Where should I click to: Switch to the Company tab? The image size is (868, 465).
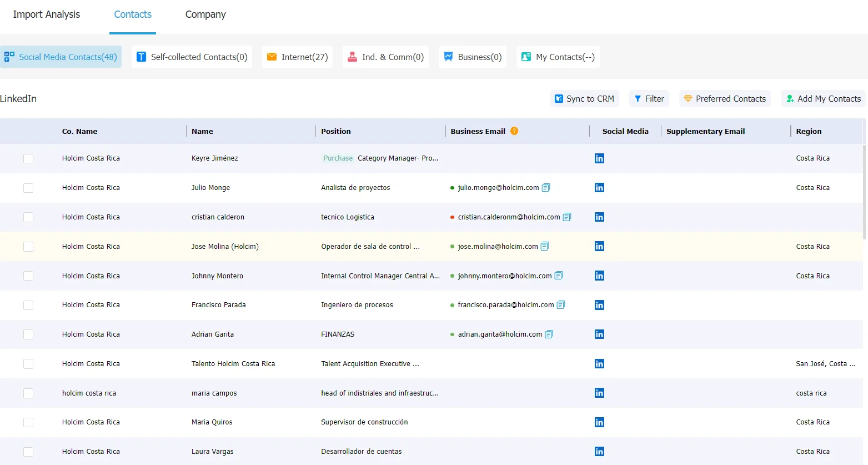[x=205, y=14]
